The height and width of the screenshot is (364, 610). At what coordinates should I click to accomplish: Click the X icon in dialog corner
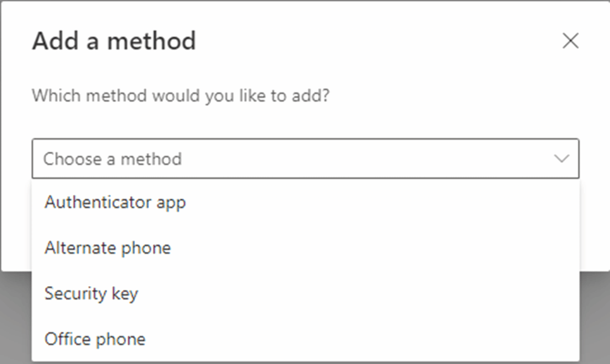[x=570, y=41]
